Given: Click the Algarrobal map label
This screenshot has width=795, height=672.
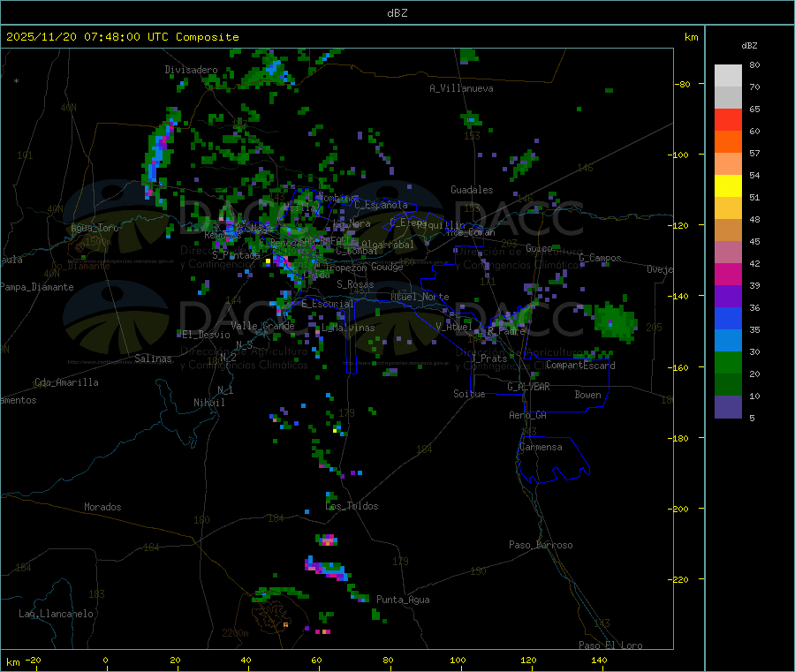Looking at the screenshot, I should click(x=388, y=245).
